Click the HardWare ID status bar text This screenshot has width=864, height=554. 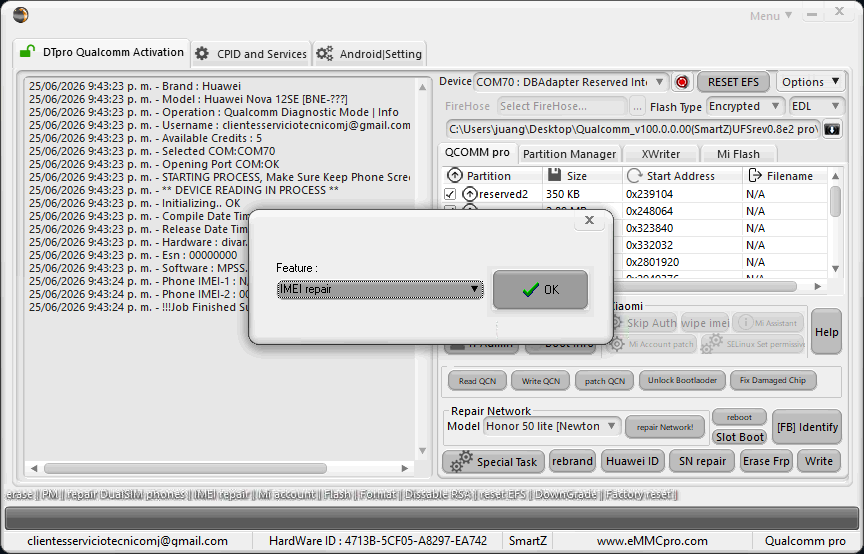377,541
